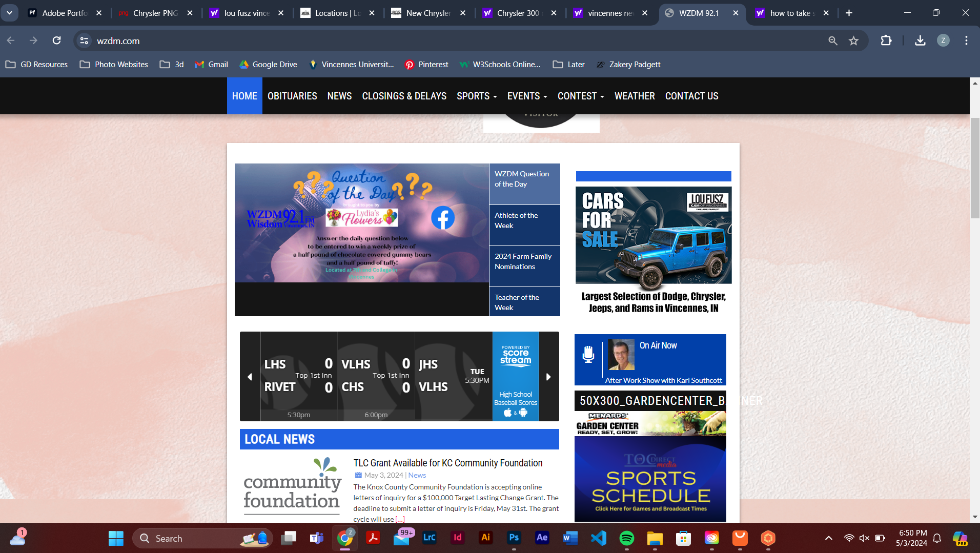The image size is (980, 553).
Task: Open Photo Websites bookmark folder
Action: click(x=114, y=64)
